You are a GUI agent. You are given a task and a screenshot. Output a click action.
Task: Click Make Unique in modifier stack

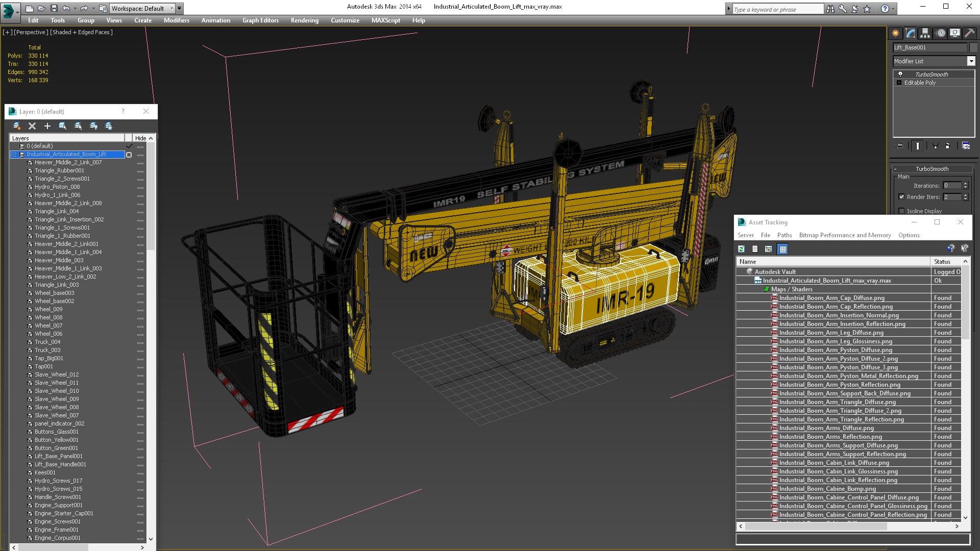(x=936, y=146)
